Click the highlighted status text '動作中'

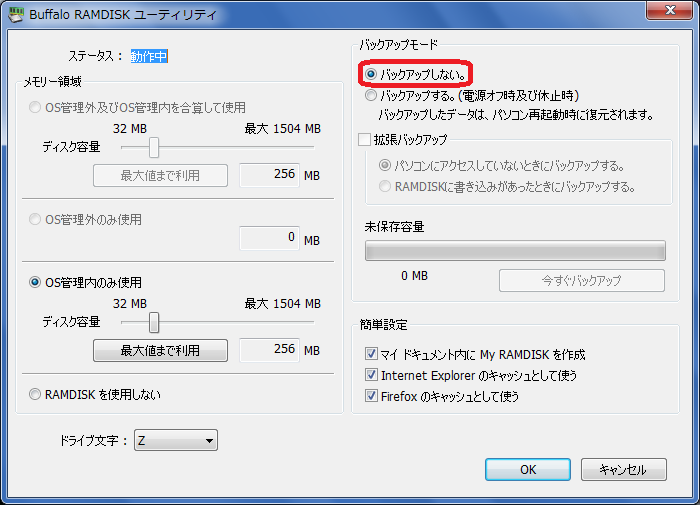149,56
